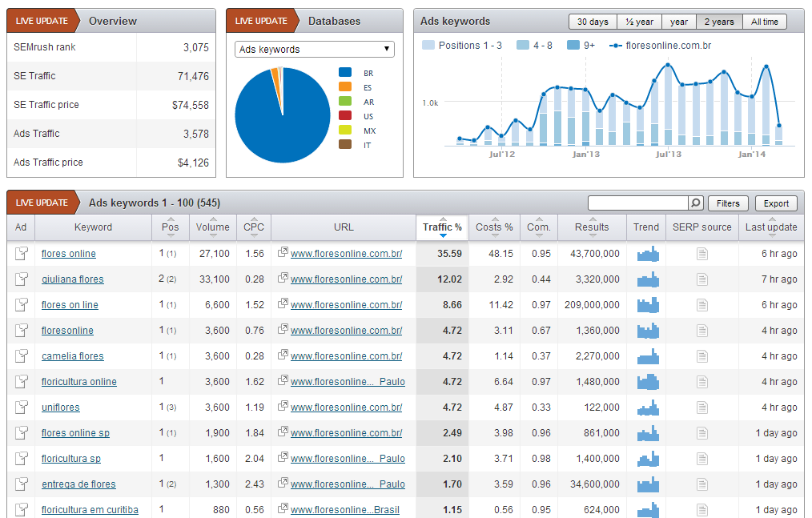Open SERP source icon for entrega de flores
Image resolution: width=812 pixels, height=518 pixels.
click(701, 484)
